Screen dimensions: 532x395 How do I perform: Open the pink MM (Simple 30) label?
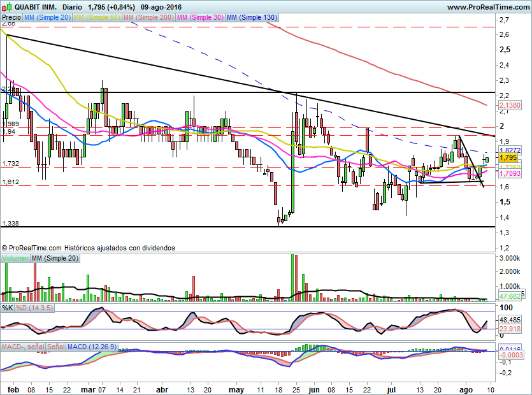(x=200, y=17)
